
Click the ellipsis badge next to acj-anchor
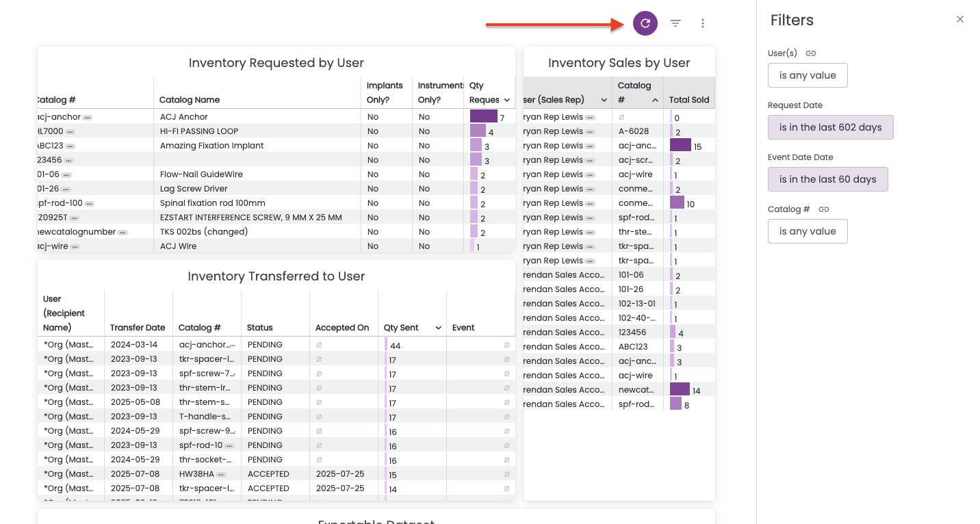click(x=88, y=118)
